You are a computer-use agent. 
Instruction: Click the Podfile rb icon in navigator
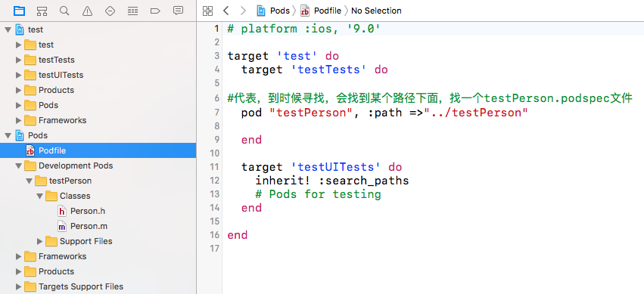pyautogui.click(x=30, y=150)
